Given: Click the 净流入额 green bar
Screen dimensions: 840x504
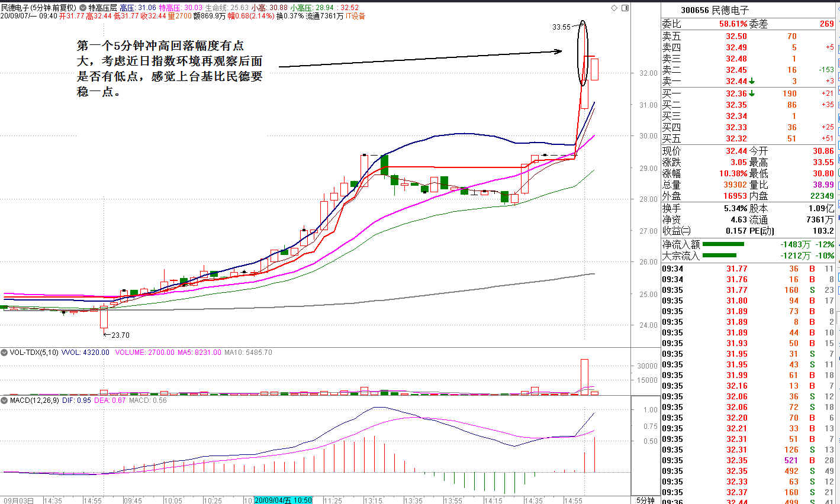Looking at the screenshot, I should pyautogui.click(x=723, y=244).
